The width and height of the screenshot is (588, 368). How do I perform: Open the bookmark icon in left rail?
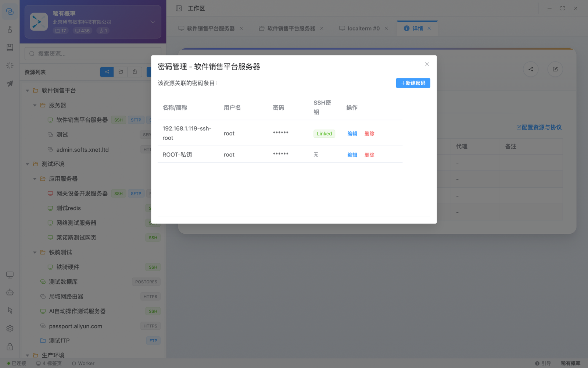point(10,47)
